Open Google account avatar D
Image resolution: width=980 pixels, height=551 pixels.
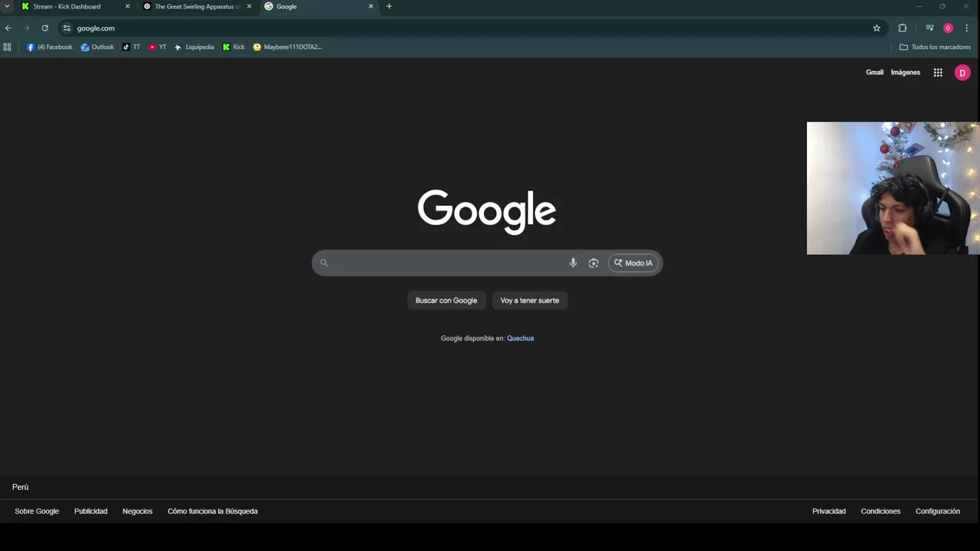pos(962,73)
